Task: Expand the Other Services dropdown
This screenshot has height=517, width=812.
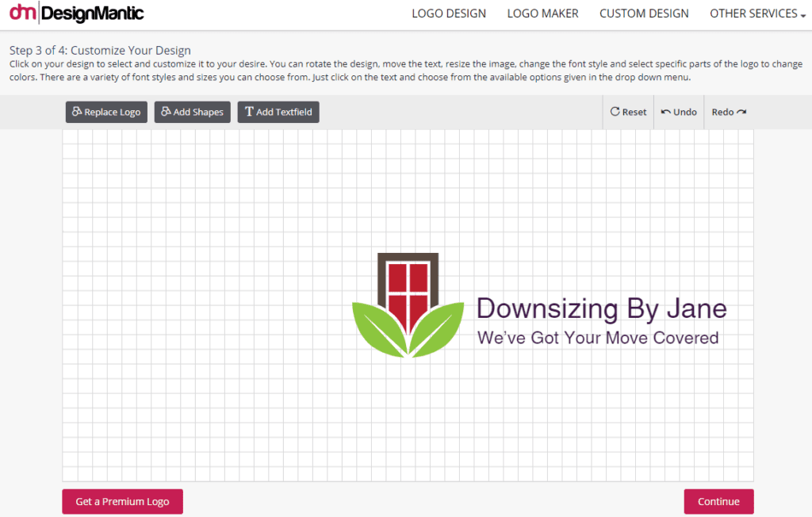Action: coord(757,13)
